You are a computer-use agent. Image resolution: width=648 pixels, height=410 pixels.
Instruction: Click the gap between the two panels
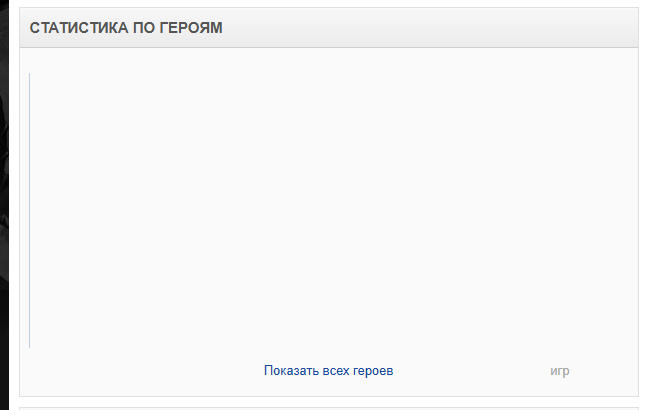coord(328,400)
